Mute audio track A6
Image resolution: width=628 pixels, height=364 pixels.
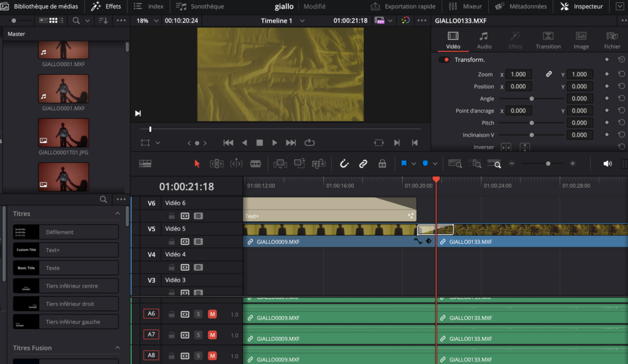(x=212, y=314)
